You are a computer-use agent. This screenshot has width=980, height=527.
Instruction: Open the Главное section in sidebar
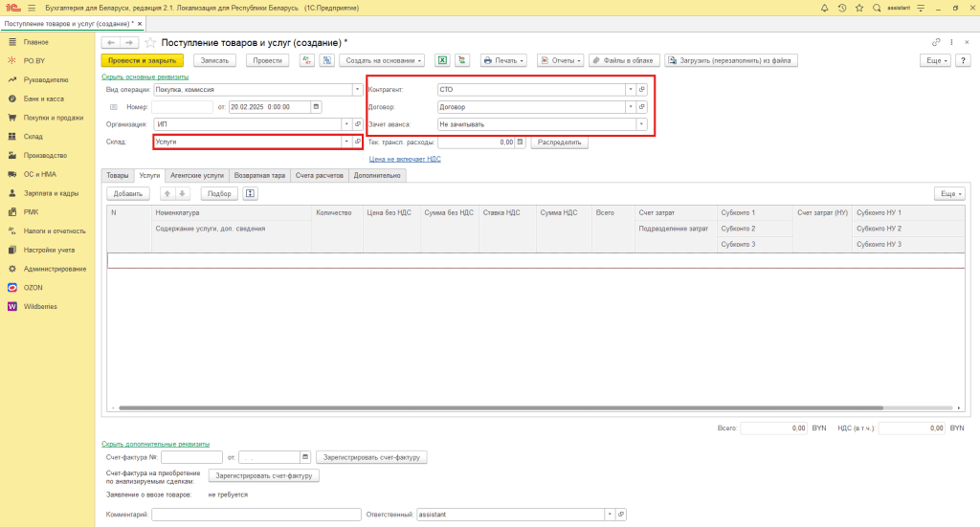click(x=35, y=42)
